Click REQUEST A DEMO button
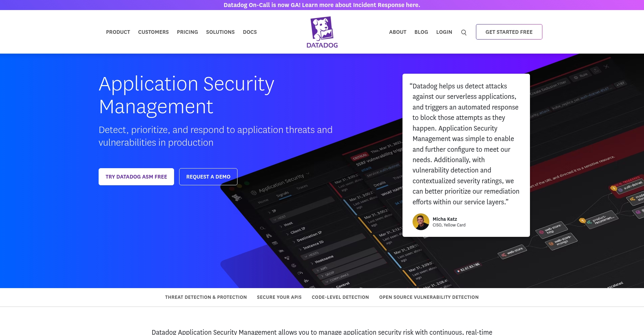 point(208,177)
